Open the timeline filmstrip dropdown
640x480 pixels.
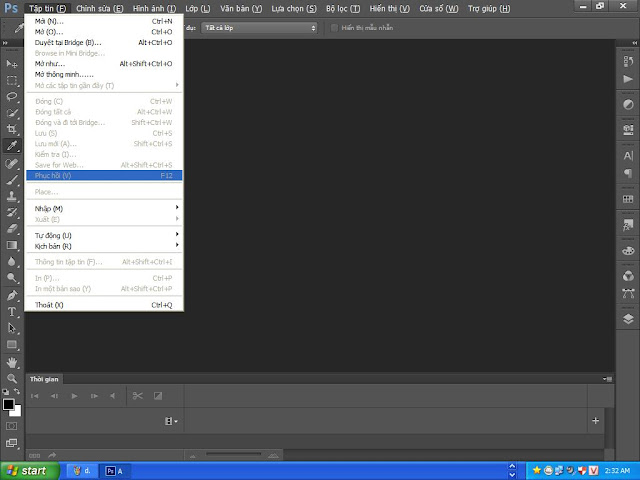(x=171, y=421)
